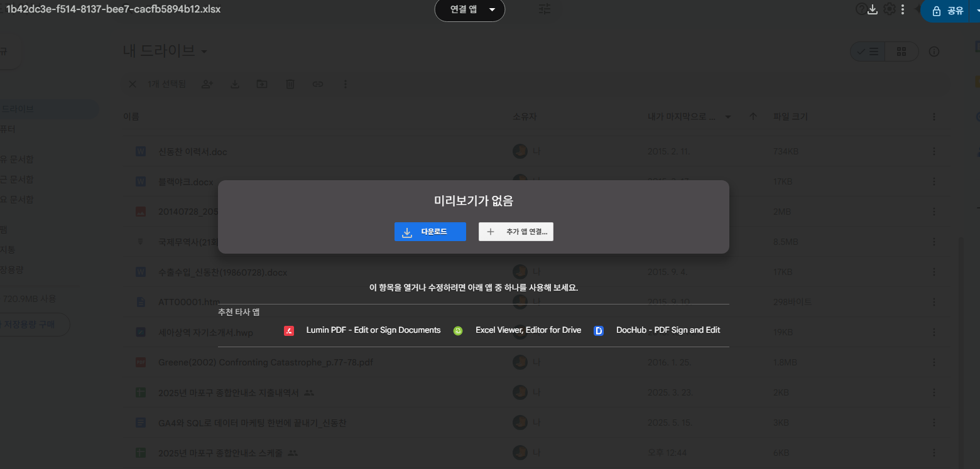This screenshot has height=469, width=980.
Task: Open more options for 블랙아크.docx row
Action: 934,181
